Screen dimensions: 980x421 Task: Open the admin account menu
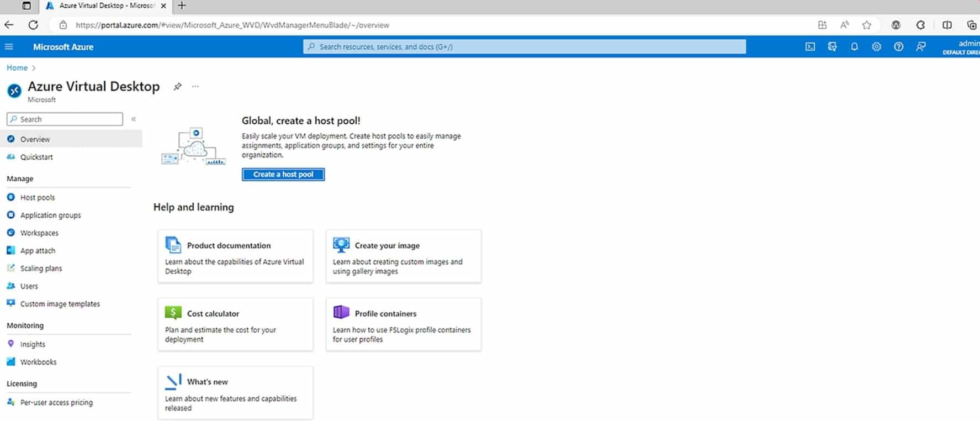click(961, 47)
